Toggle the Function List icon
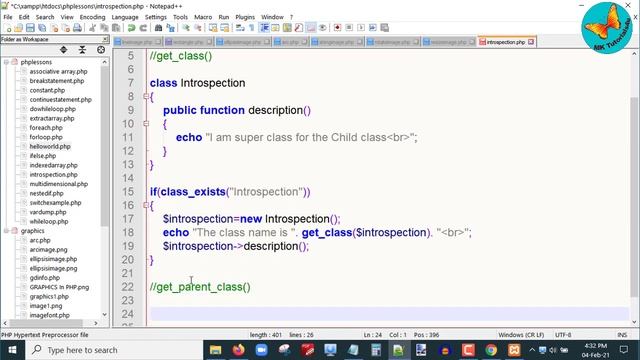Viewport: 640px width, 360px height. (x=299, y=28)
